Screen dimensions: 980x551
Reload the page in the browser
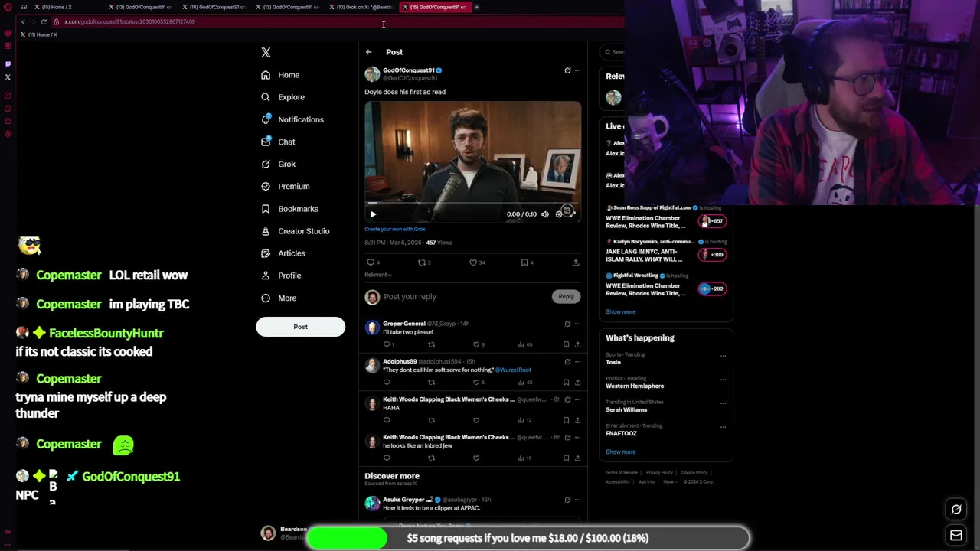(44, 21)
